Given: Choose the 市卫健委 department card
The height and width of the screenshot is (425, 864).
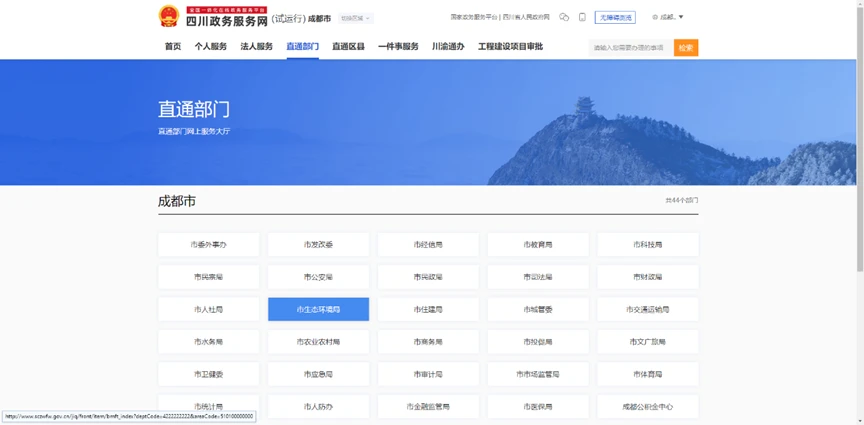Looking at the screenshot, I should tap(208, 374).
